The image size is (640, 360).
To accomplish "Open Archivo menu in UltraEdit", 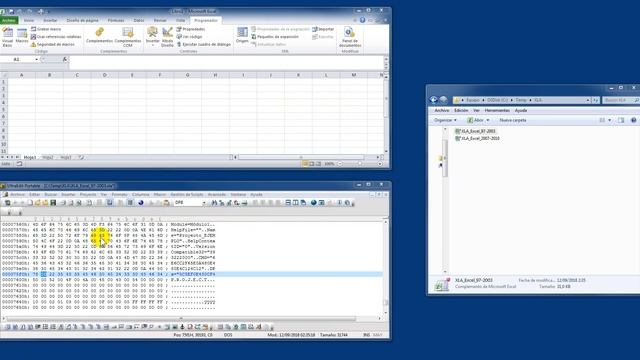I will click(18, 195).
